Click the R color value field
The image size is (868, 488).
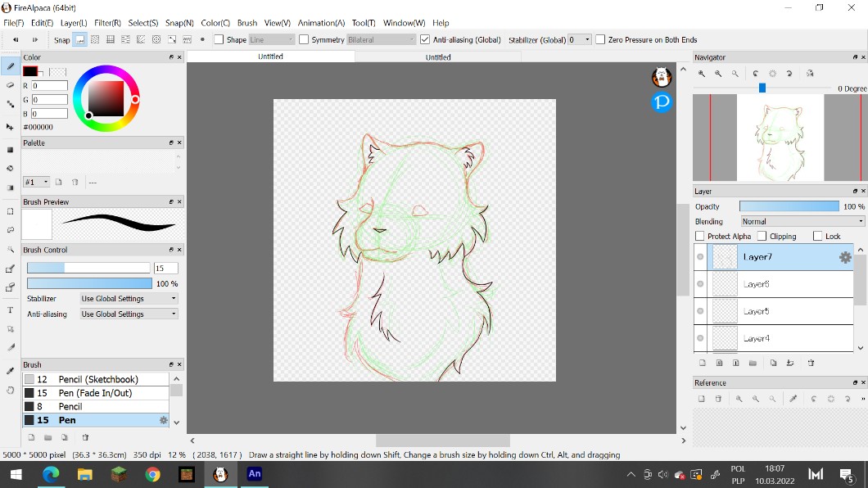coord(49,86)
